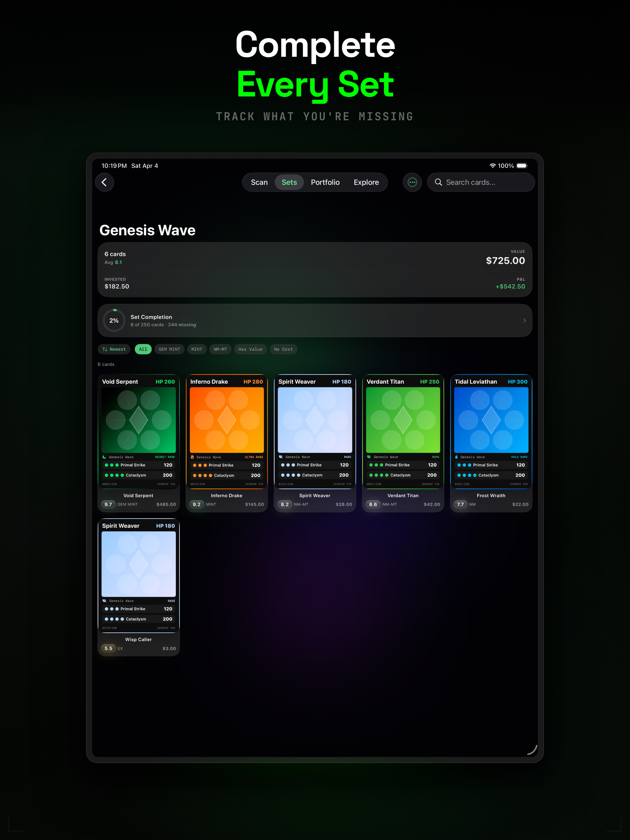The height and width of the screenshot is (840, 630).
Task: Click the moon icon on Void Serpent
Action: pos(104,457)
